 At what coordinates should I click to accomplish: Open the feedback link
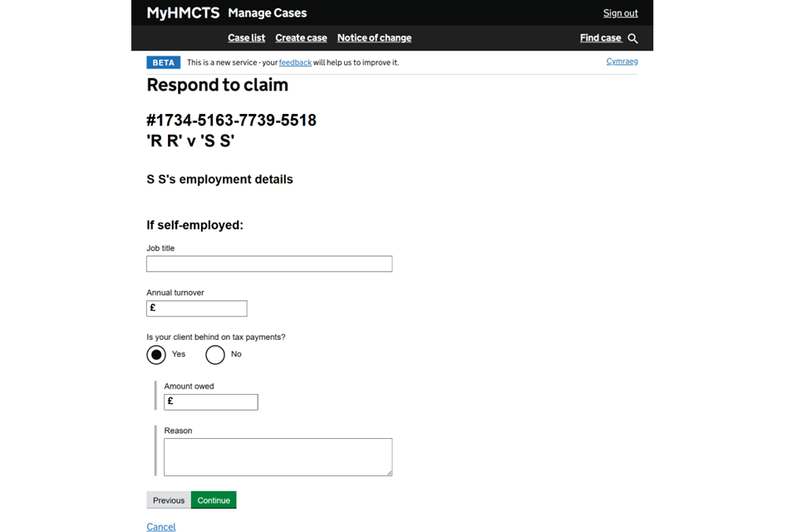pyautogui.click(x=295, y=62)
